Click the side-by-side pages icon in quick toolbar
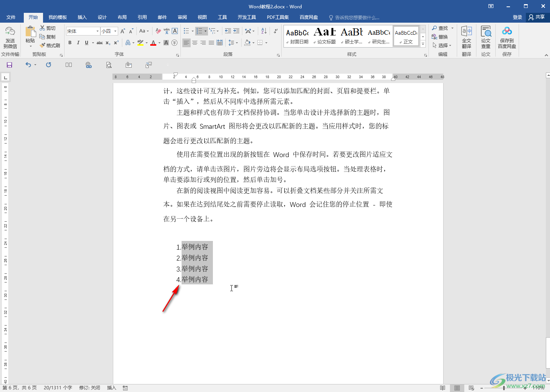 69,65
